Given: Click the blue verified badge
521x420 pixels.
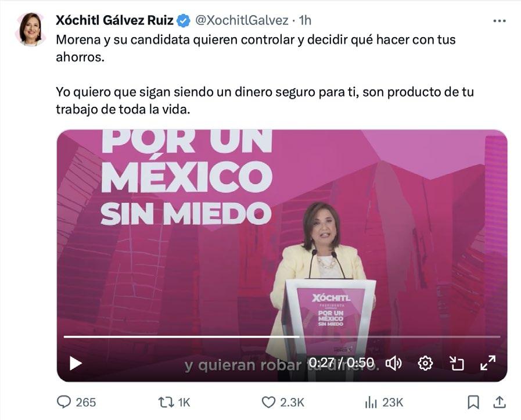Looking at the screenshot, I should pos(183,20).
